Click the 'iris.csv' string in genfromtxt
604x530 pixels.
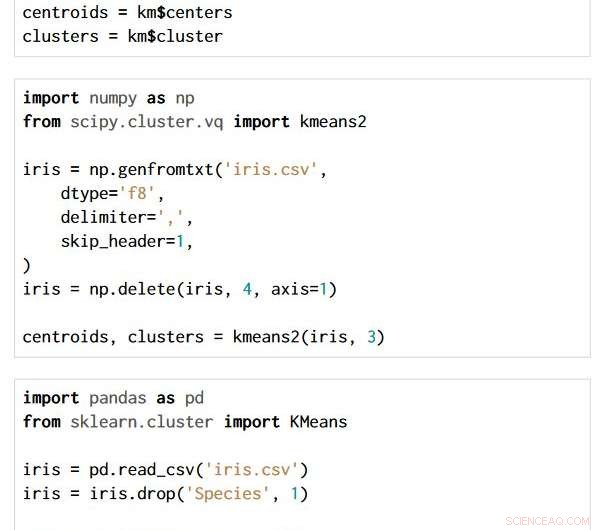(270, 169)
